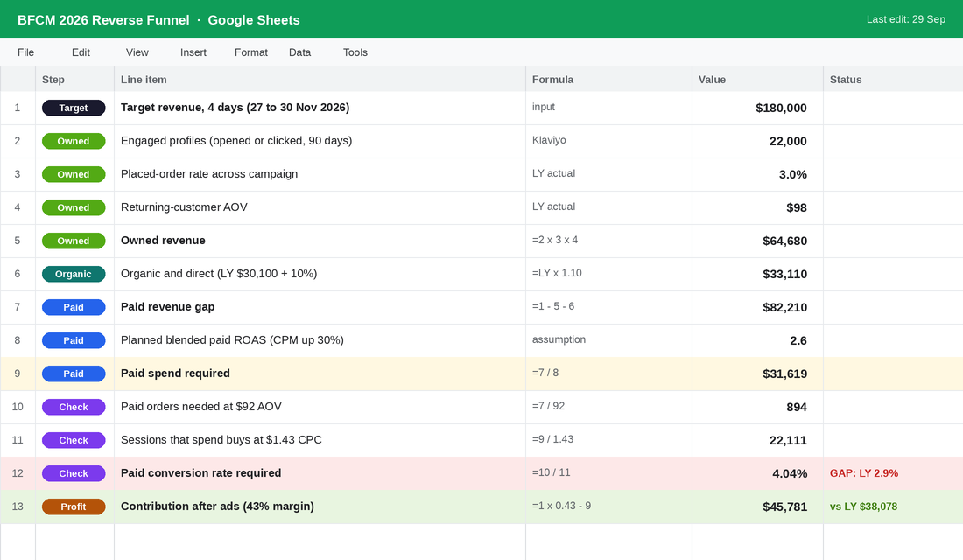Click the =1 - 5 - 6 formula cell

[608, 307]
